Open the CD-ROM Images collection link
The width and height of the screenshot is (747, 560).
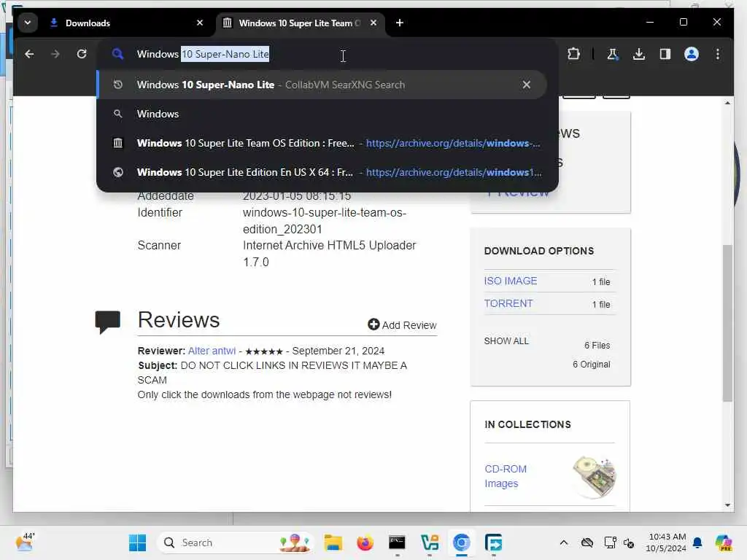[506, 476]
